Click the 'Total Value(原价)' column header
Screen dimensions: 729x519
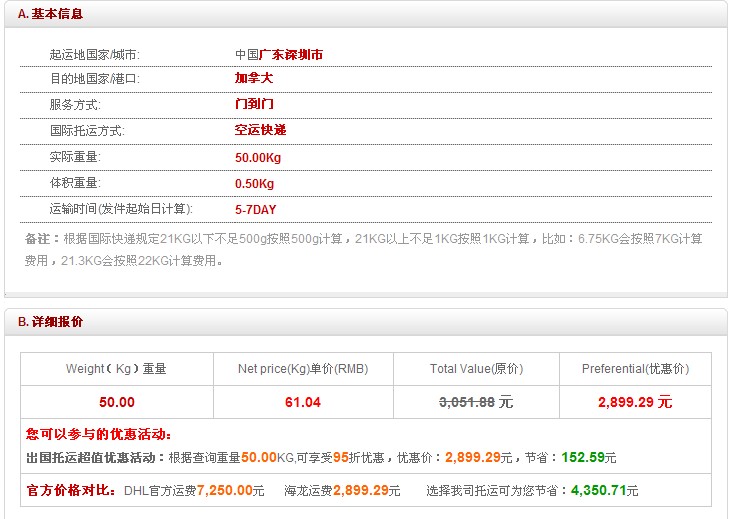tap(476, 369)
